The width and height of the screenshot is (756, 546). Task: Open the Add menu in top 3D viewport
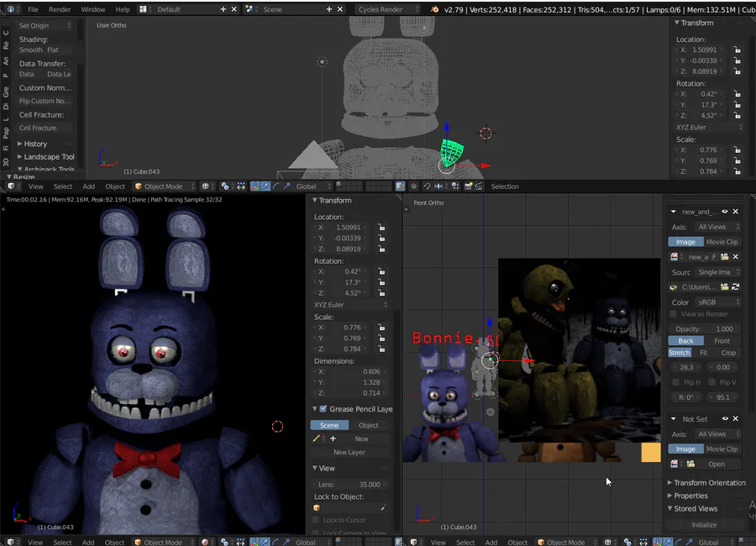pyautogui.click(x=89, y=186)
